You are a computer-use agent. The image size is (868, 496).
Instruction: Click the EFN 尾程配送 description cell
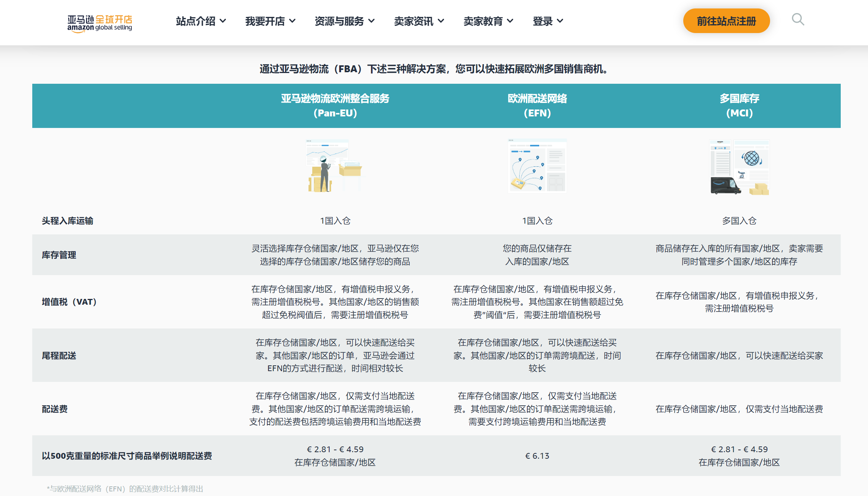point(537,356)
